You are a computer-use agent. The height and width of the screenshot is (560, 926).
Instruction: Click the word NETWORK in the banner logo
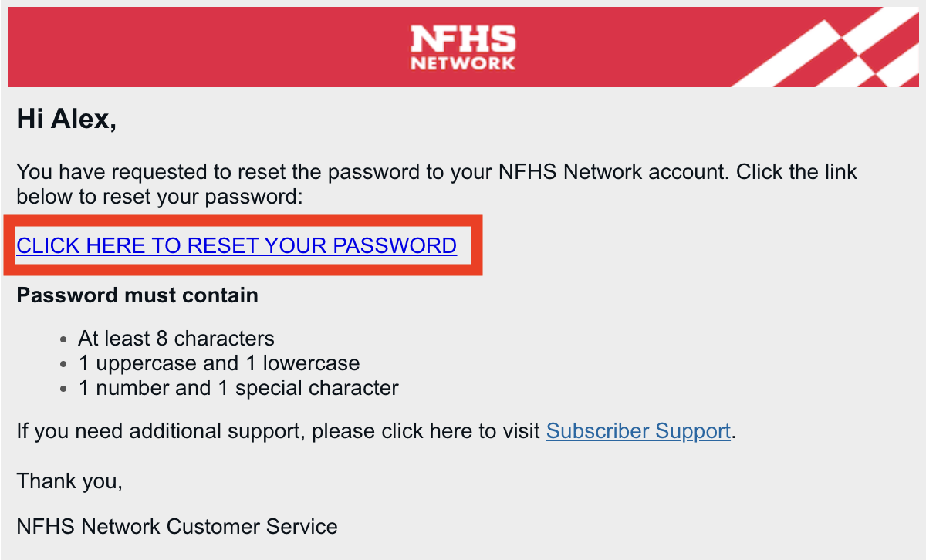tap(462, 62)
